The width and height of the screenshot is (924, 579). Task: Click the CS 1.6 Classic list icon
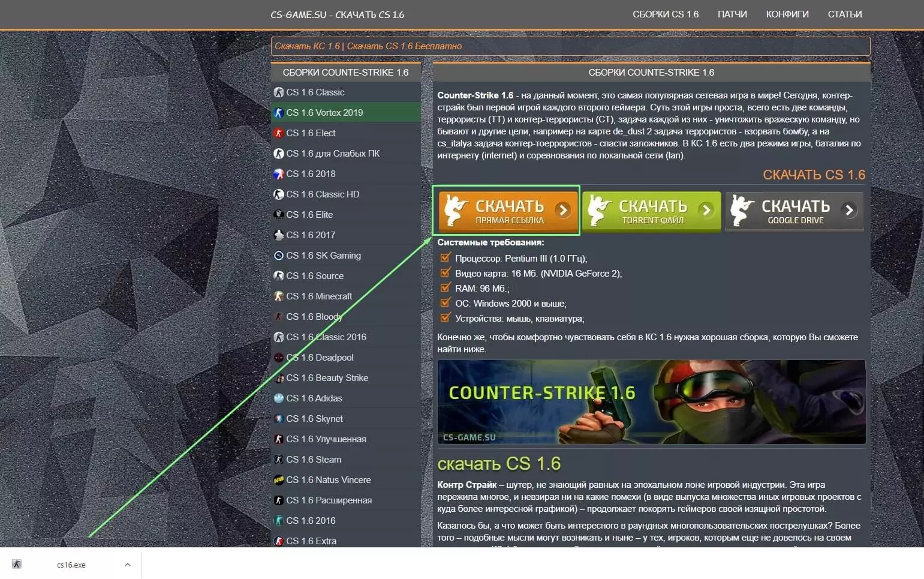[278, 92]
